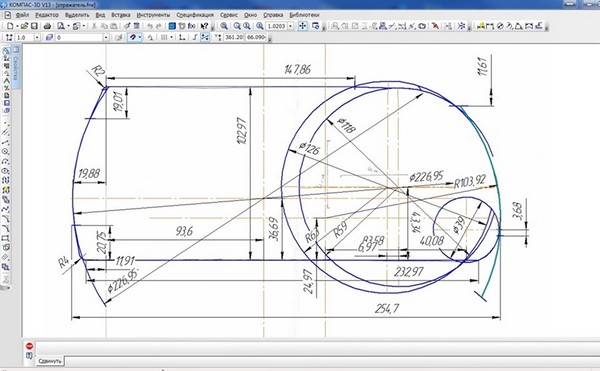This screenshot has width=600, height=371.
Task: Click the red stop icon in the bottom panel
Action: 29,346
